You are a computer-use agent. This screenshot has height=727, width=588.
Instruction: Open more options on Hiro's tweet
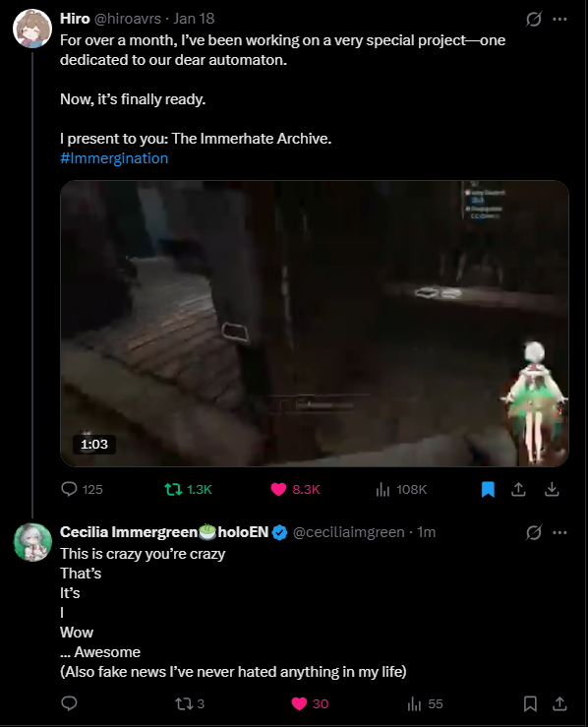click(559, 19)
